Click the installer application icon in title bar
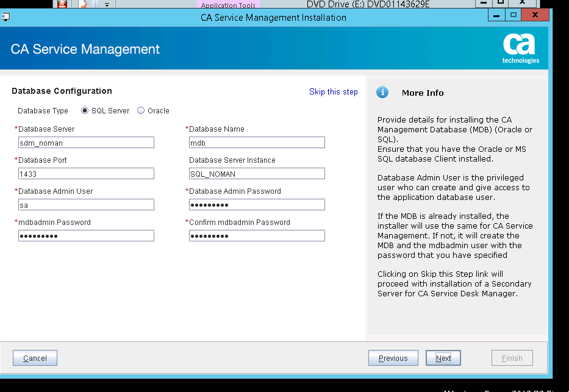This screenshot has width=569, height=392. (x=6, y=17)
